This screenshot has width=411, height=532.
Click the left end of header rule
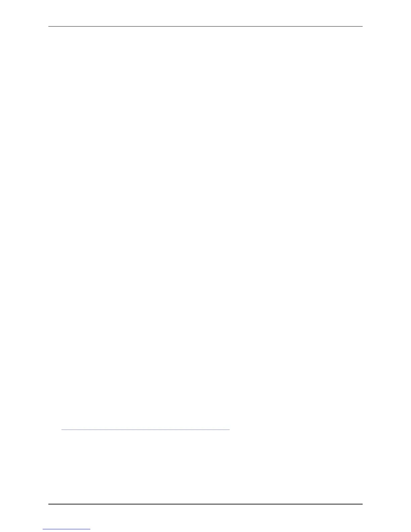[49, 26]
